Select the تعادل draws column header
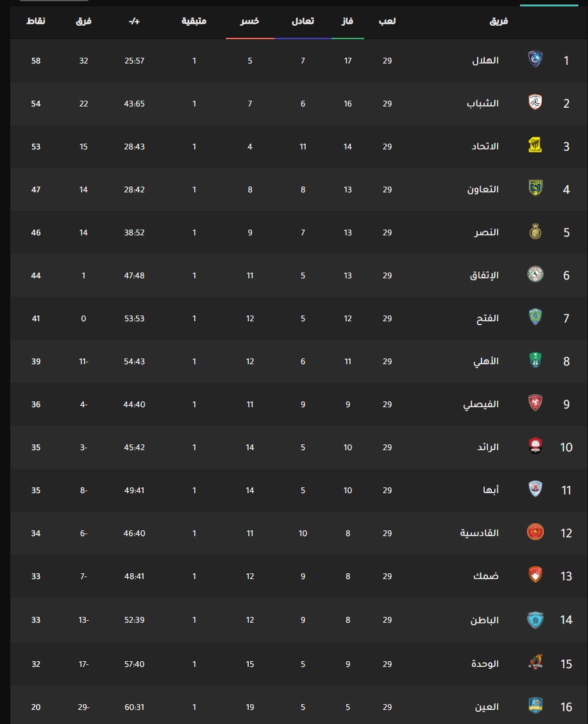 point(303,21)
